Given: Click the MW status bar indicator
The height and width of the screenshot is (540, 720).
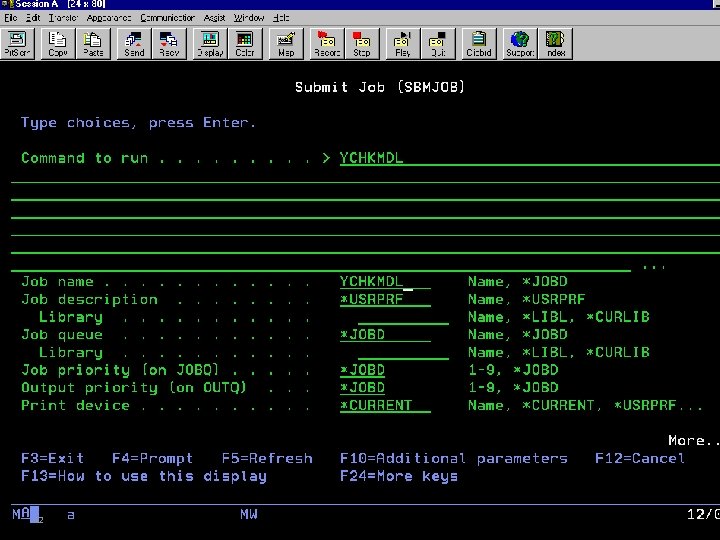Looking at the screenshot, I should coord(249,514).
